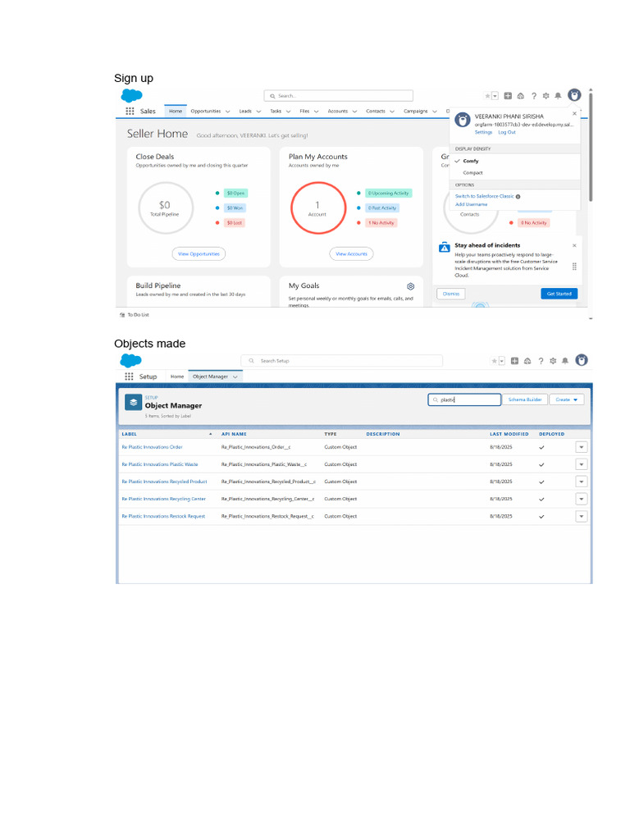
Task: Click favorites star in Sales app header
Action: 487,96
